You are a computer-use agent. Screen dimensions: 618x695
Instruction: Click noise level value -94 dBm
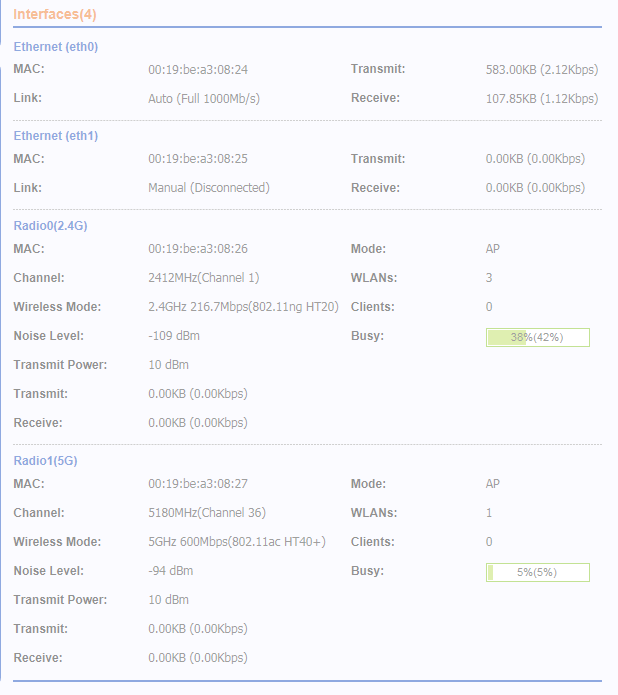pos(171,570)
